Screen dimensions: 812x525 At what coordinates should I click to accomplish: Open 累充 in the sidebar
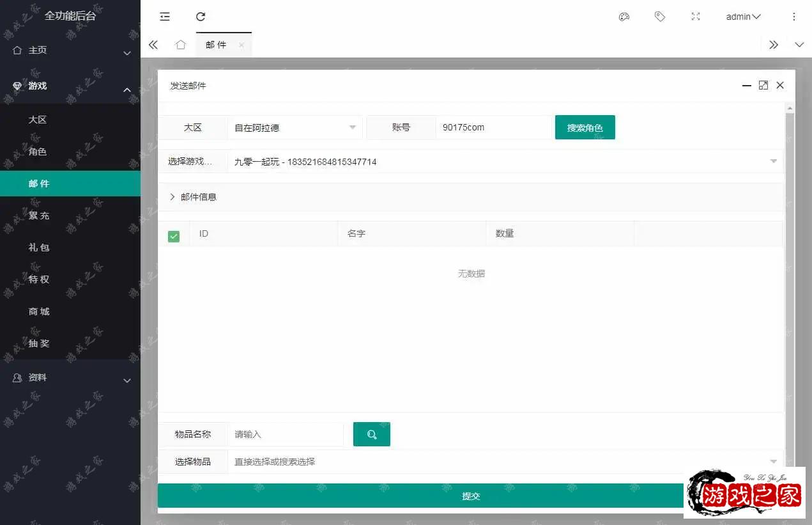70,215
